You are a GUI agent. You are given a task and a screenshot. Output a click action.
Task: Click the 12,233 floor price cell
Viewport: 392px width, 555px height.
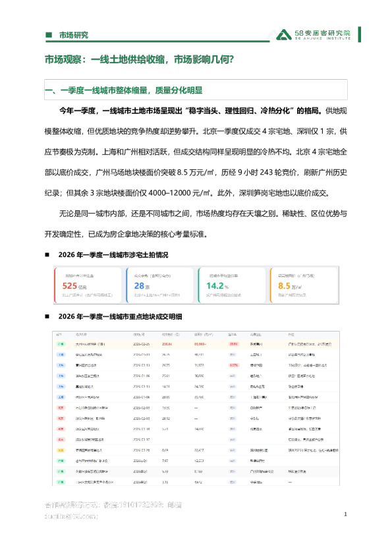199,461
